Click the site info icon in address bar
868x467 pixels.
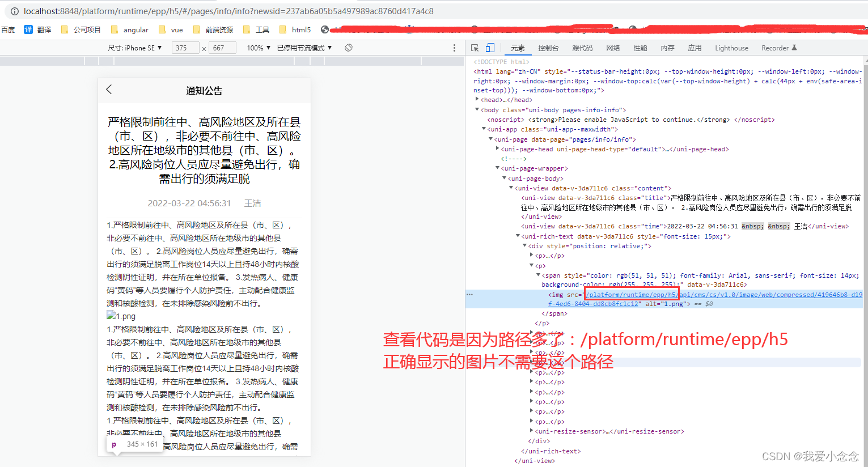tap(14, 11)
